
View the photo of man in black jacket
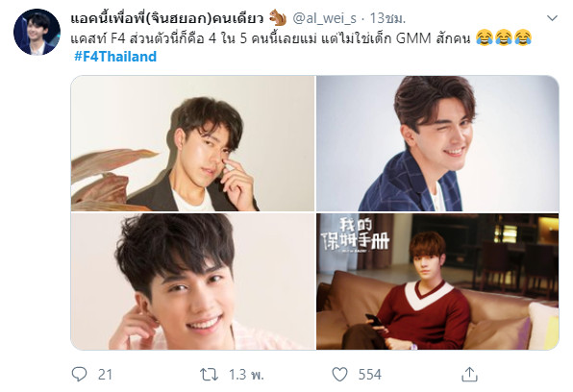192,143
